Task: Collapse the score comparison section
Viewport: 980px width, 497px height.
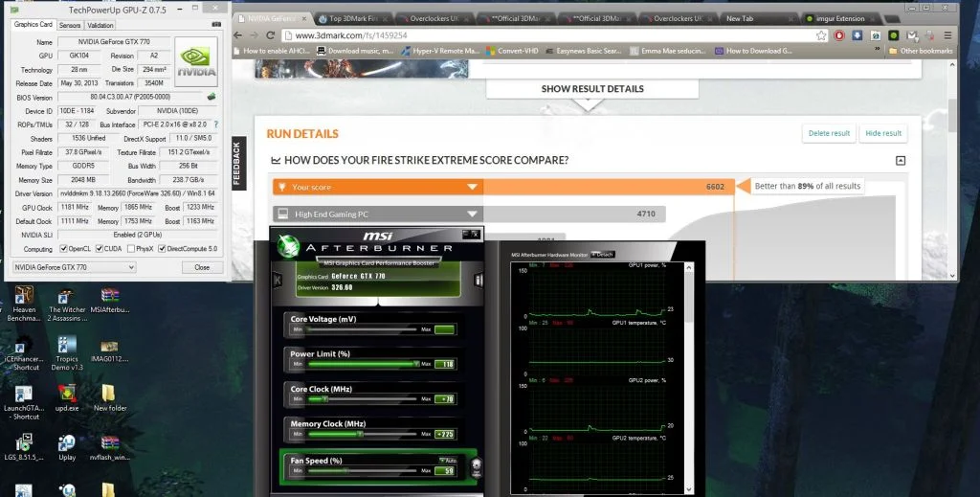Action: (900, 161)
